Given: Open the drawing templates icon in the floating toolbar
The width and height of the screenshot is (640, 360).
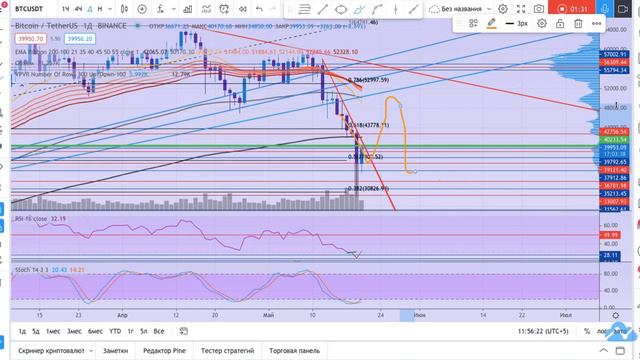Looking at the screenshot, I should [x=473, y=24].
